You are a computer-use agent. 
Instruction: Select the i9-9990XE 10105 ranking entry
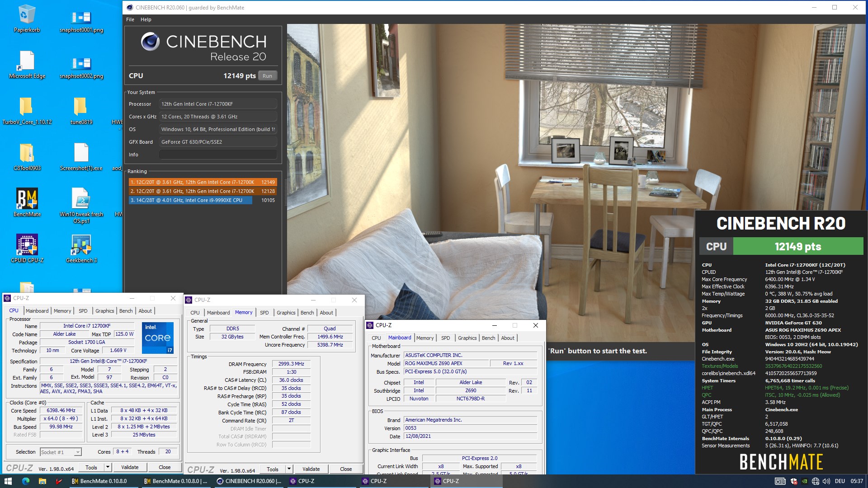(x=203, y=200)
